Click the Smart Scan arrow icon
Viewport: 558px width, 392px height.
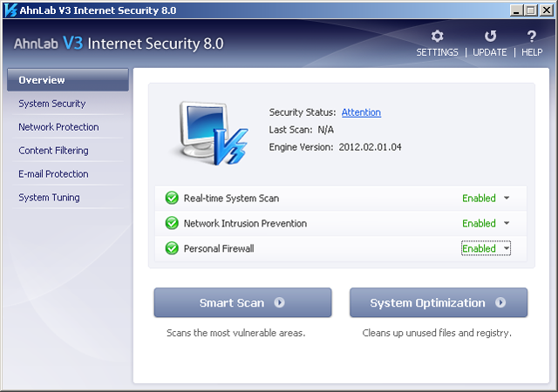click(279, 303)
